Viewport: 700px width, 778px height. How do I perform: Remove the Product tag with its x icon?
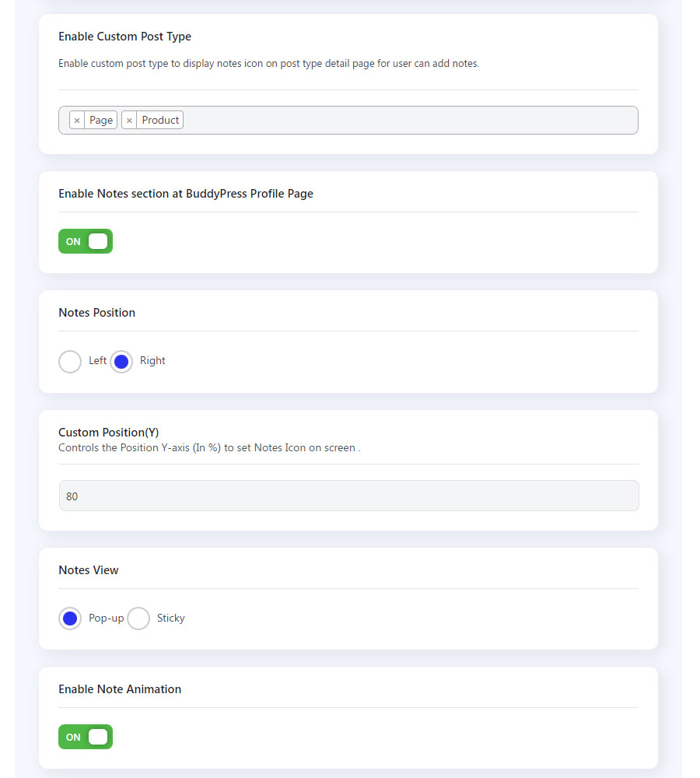129,120
